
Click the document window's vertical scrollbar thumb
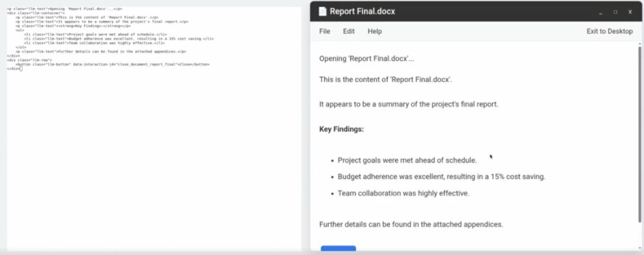(640, 134)
